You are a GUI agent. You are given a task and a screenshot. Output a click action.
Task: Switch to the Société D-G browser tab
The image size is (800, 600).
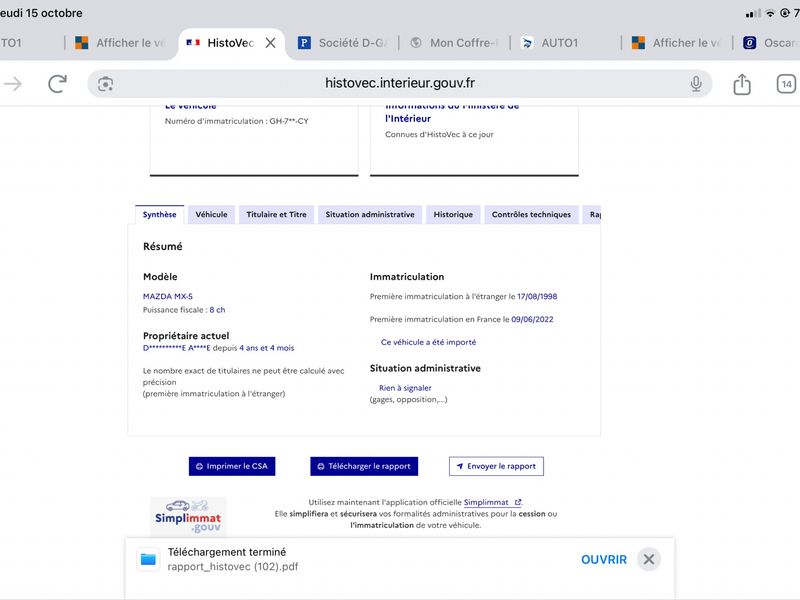coord(343,43)
